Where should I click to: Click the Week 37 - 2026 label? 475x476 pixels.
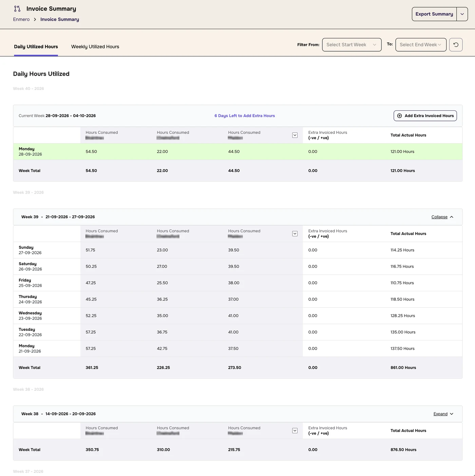point(28,472)
